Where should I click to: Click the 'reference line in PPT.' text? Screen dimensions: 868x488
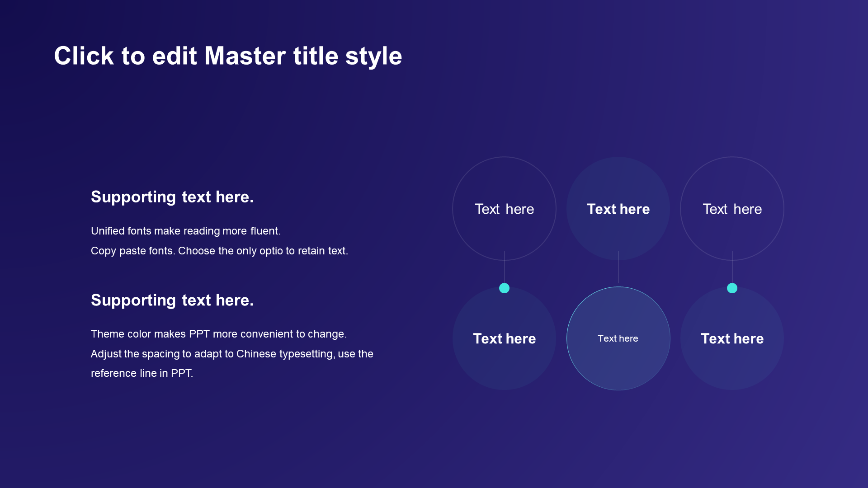(x=142, y=373)
